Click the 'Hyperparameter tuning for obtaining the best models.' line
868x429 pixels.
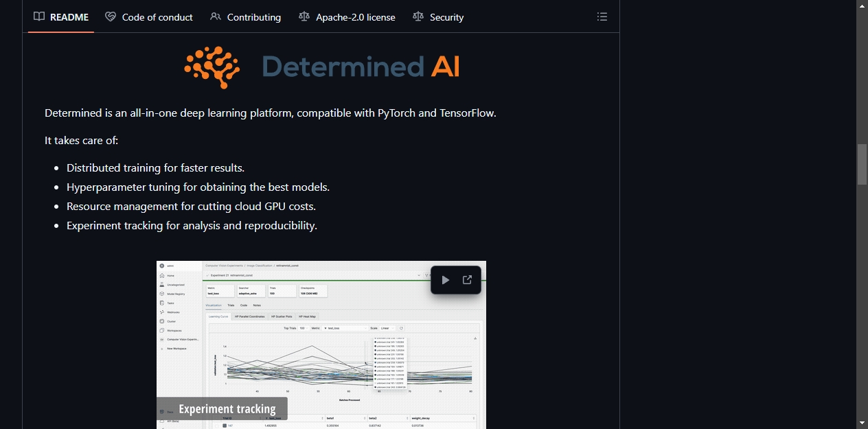[198, 187]
